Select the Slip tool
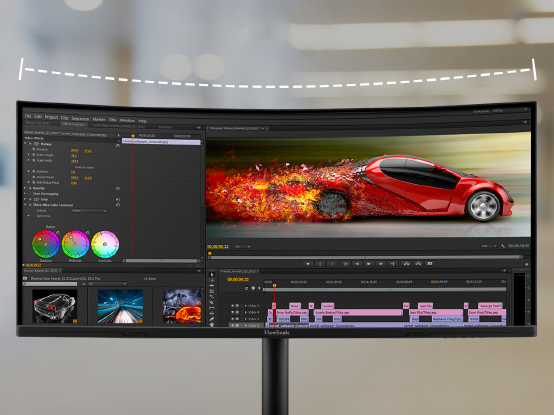This screenshot has width=554, height=415. (212, 308)
